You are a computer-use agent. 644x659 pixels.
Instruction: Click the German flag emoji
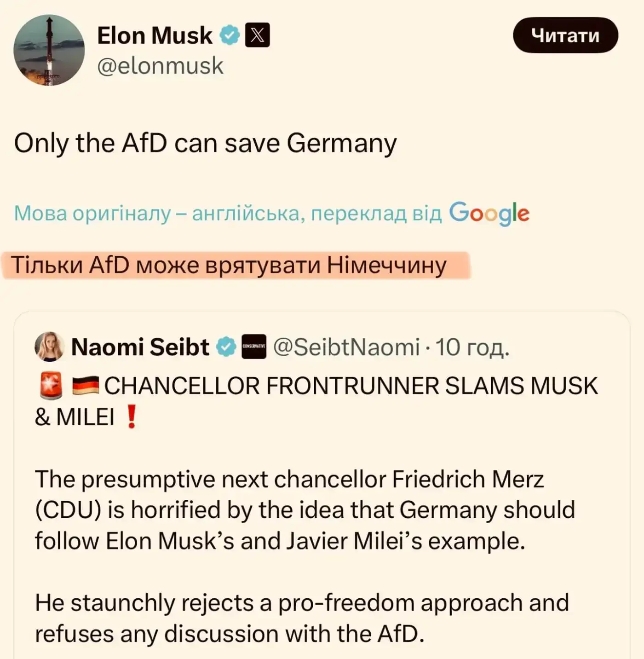click(86, 386)
